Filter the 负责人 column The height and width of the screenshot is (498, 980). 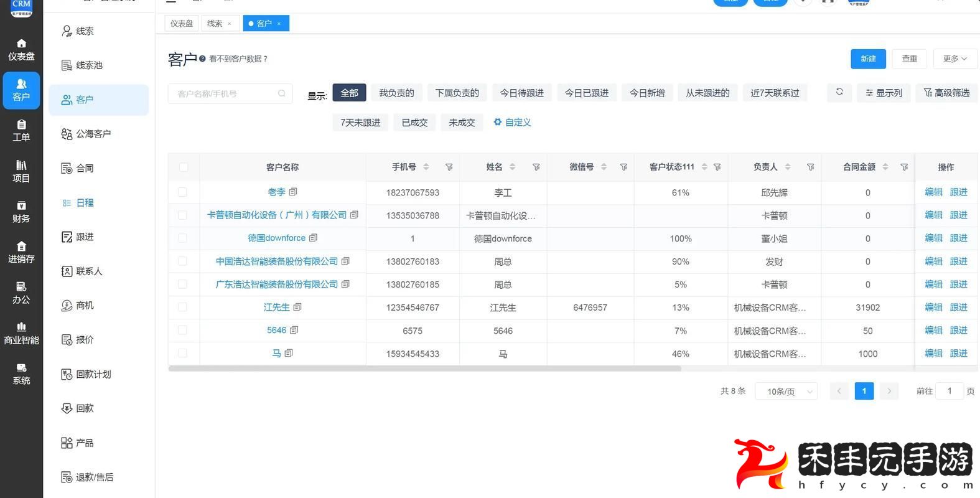click(811, 167)
